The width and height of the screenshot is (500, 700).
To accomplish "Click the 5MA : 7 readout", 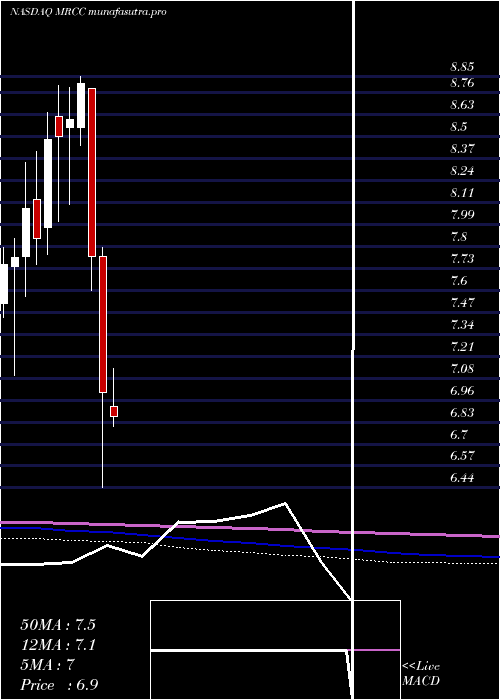I will point(47,665).
